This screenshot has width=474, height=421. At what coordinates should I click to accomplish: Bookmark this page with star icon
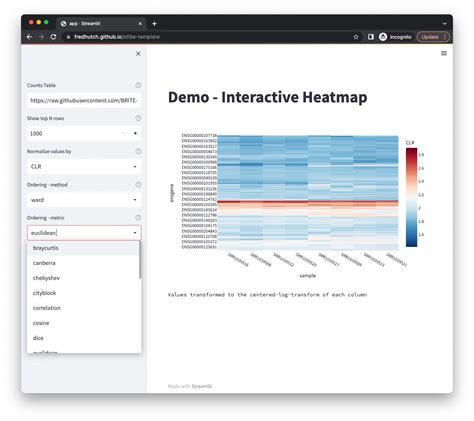[356, 37]
